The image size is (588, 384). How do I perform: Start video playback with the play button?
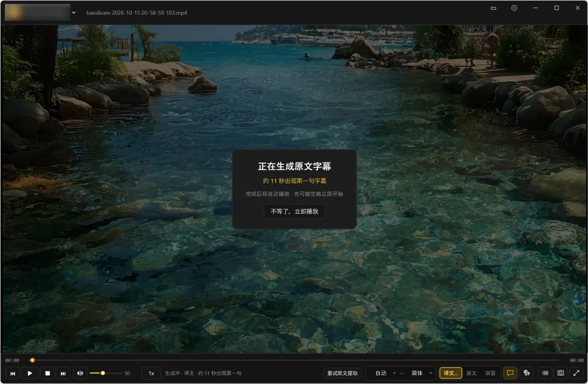(30, 373)
